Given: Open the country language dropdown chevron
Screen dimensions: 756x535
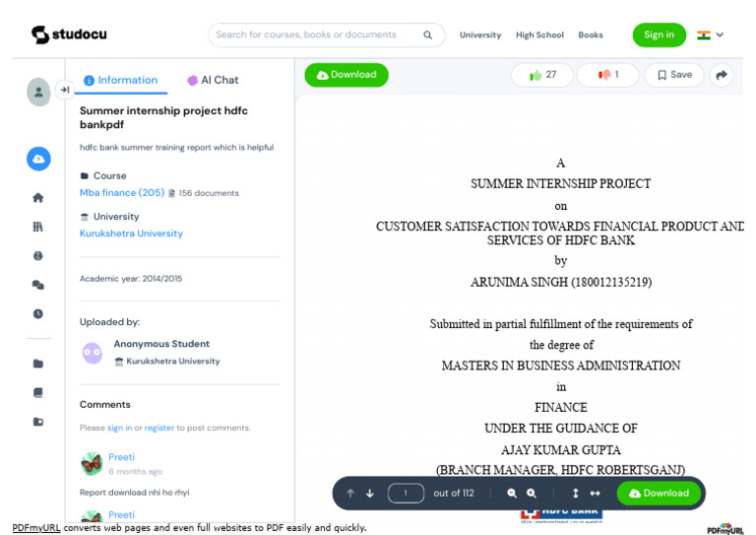Looking at the screenshot, I should coord(720,34).
